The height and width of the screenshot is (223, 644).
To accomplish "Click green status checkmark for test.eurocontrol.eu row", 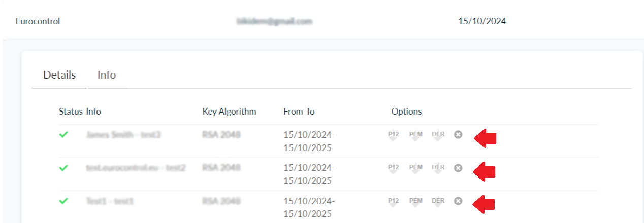I will coord(63,168).
